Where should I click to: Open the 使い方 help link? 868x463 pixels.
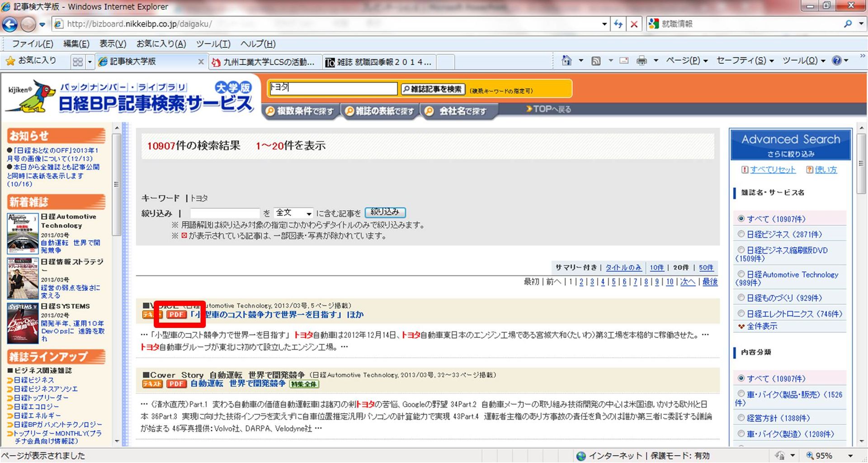click(821, 170)
